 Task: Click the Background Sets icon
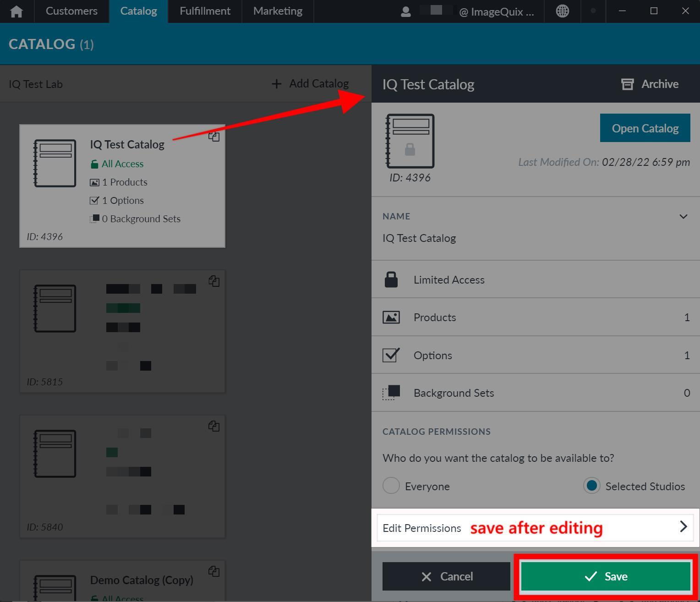[x=391, y=393]
